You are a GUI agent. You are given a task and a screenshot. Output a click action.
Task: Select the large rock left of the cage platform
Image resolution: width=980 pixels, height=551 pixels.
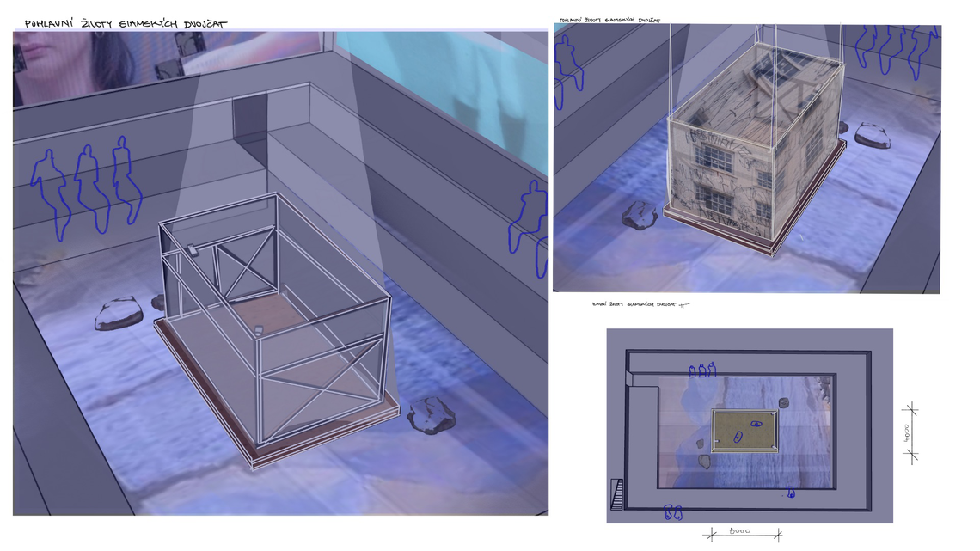coord(119,314)
